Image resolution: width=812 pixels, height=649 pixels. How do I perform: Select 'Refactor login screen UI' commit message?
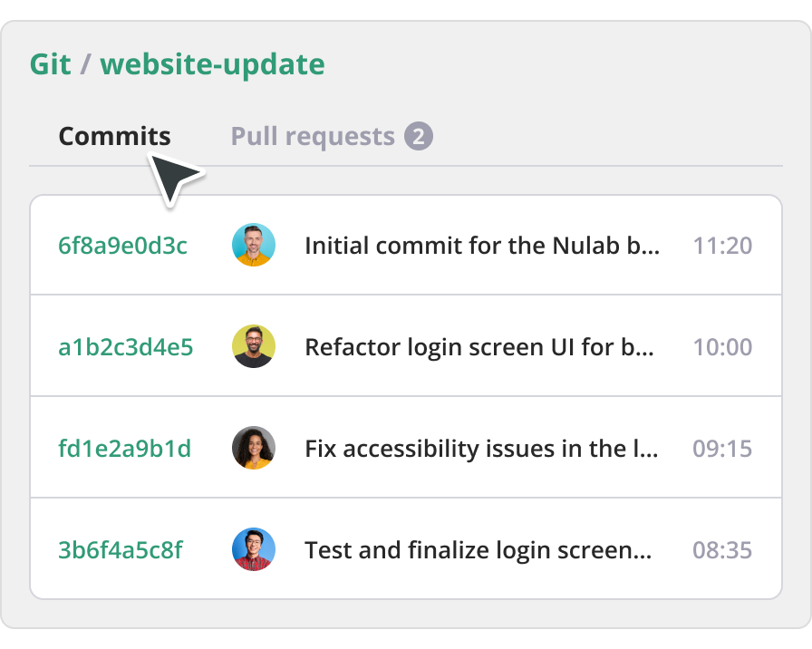pyautogui.click(x=478, y=347)
